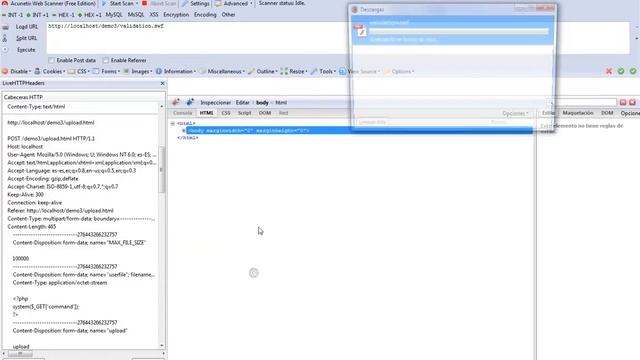This screenshot has height=360, width=640.
Task: Expand the body node in Firebug tree
Action: click(x=184, y=131)
